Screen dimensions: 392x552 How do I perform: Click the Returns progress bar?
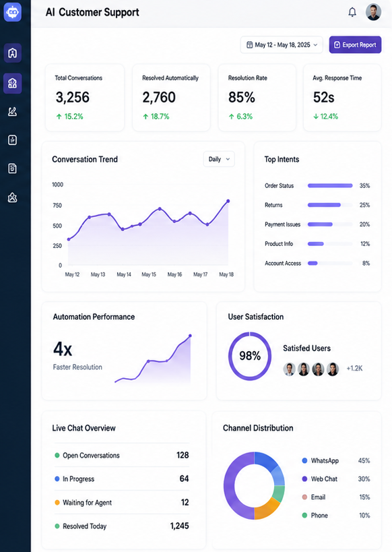pyautogui.click(x=330, y=205)
